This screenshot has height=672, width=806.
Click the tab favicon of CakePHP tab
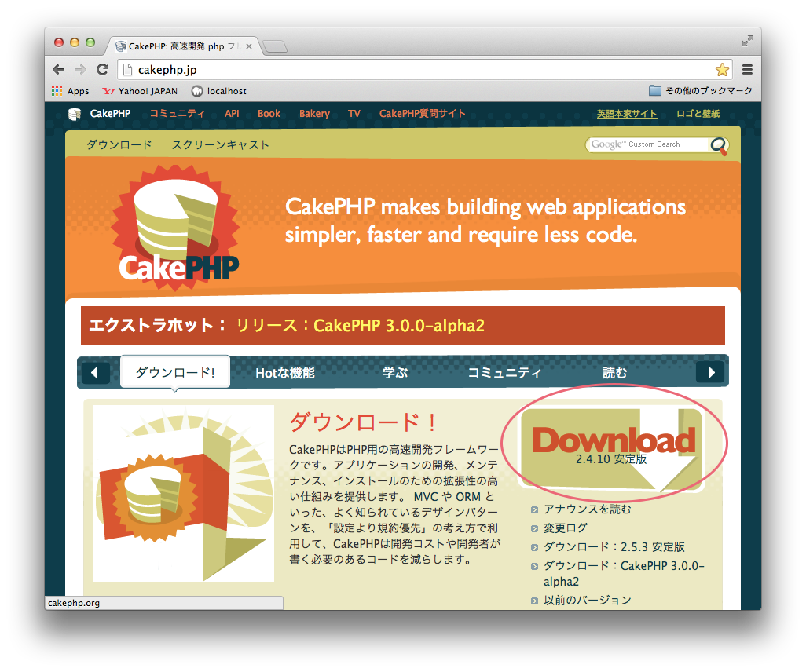[x=121, y=46]
